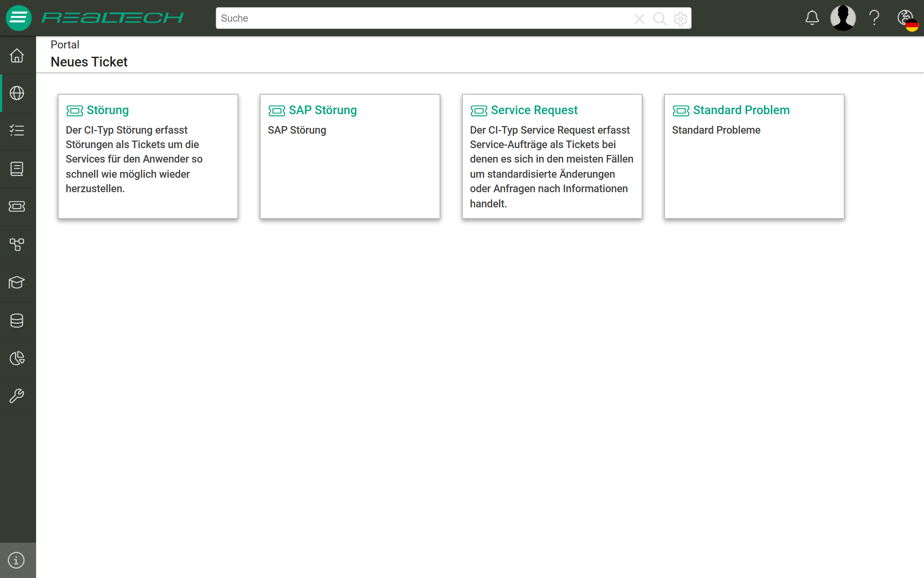Open the hierarchy structure sidebar icon
Image resolution: width=924 pixels, height=578 pixels.
point(17,244)
